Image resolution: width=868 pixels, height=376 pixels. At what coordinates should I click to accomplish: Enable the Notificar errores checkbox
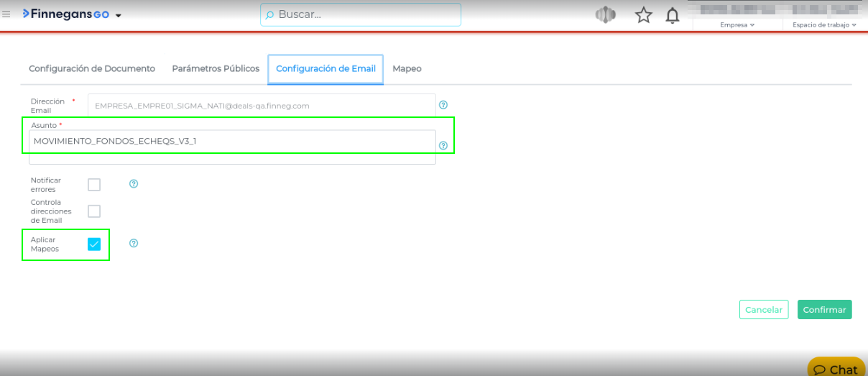94,185
